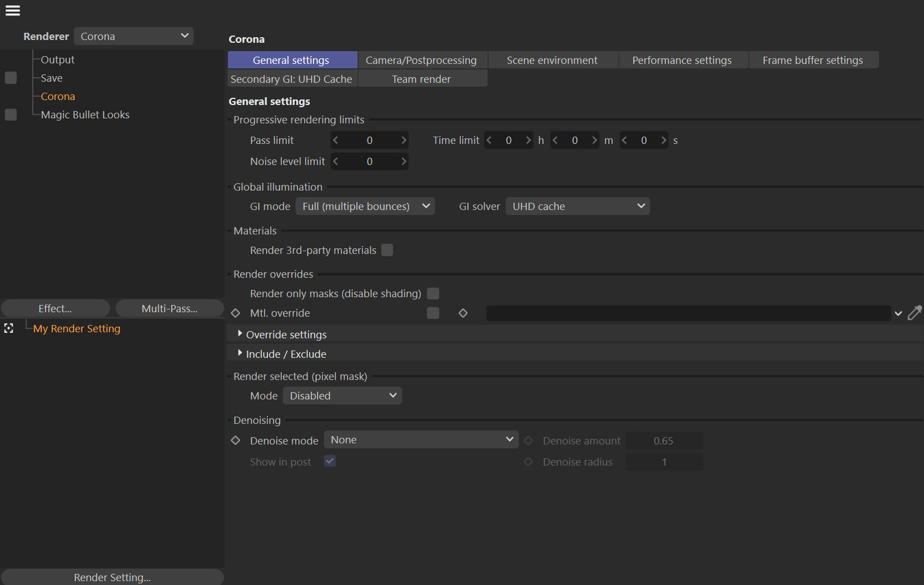Increase Time limit hours with the right arrow
Screen dimensions: 924x585
[x=528, y=141]
